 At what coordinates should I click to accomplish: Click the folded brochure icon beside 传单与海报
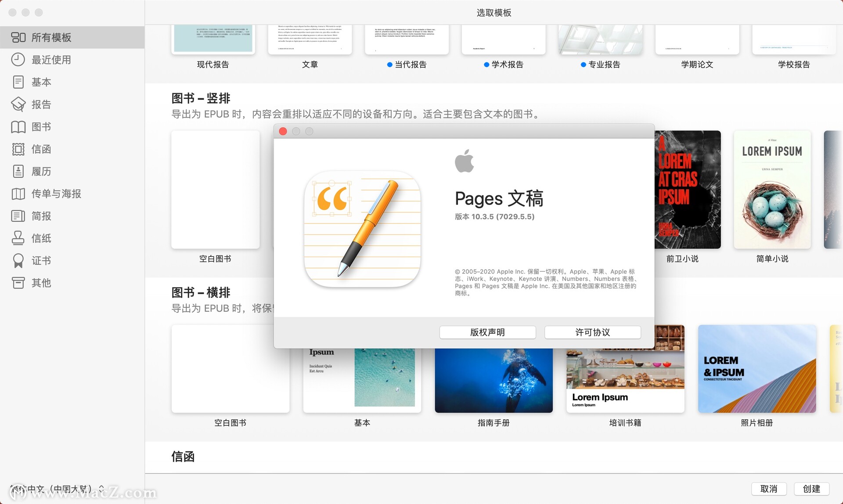18,194
